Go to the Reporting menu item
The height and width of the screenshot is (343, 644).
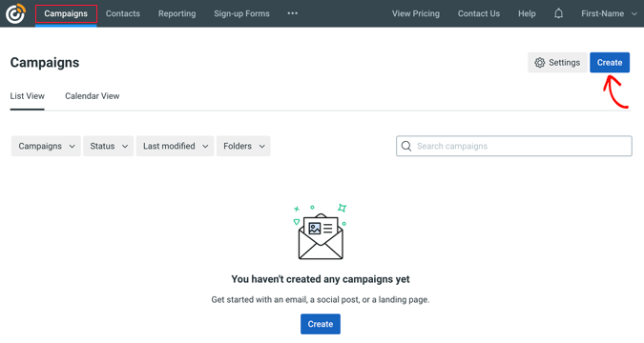click(x=177, y=13)
